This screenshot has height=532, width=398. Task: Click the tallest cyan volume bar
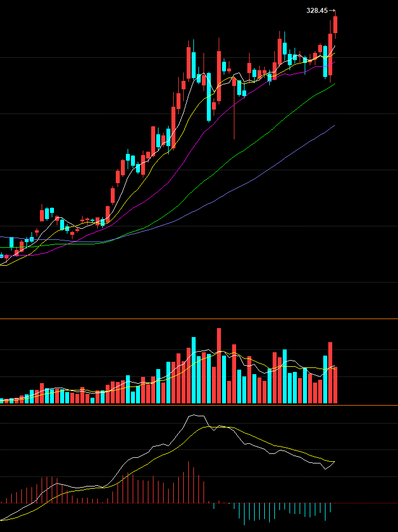click(193, 370)
